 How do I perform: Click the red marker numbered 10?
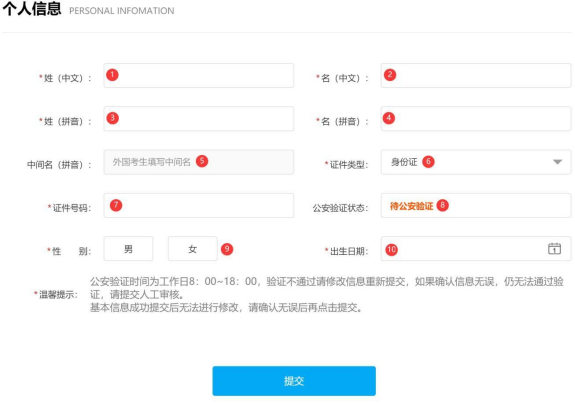click(x=391, y=250)
